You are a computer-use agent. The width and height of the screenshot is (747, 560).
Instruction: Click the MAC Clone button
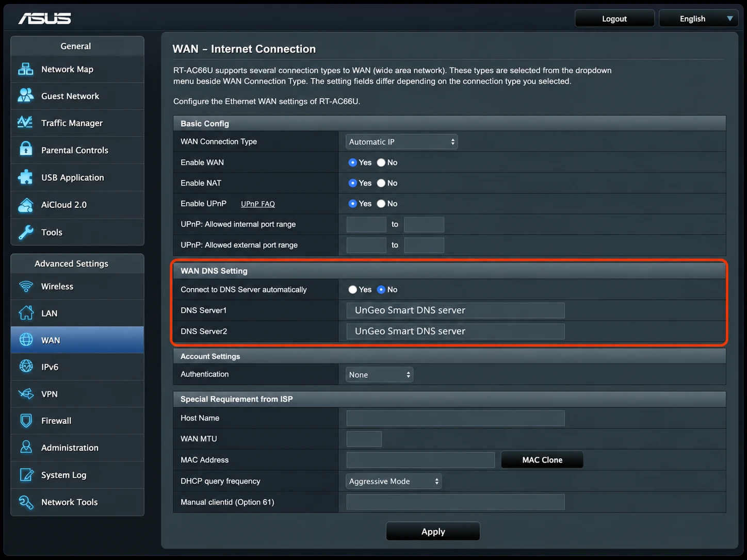(542, 460)
